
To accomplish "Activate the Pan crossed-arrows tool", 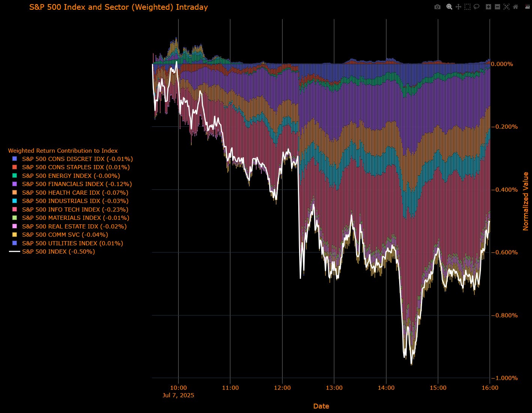I will 458,7.
